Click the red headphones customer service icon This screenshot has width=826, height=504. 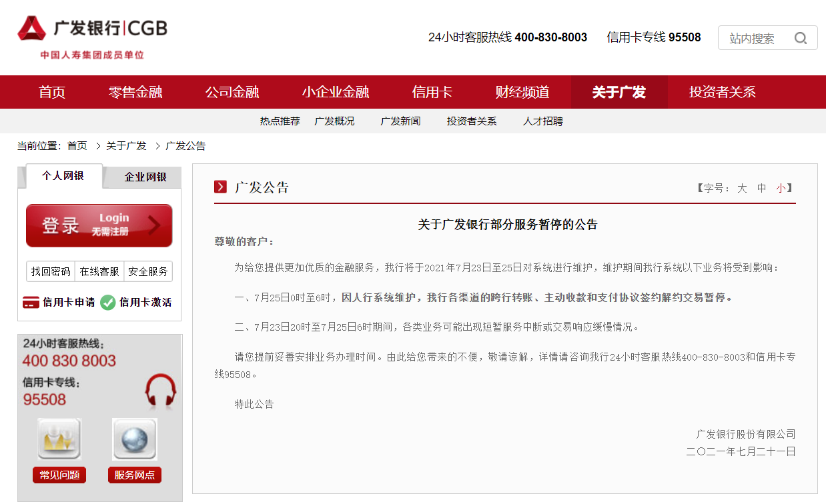click(161, 390)
